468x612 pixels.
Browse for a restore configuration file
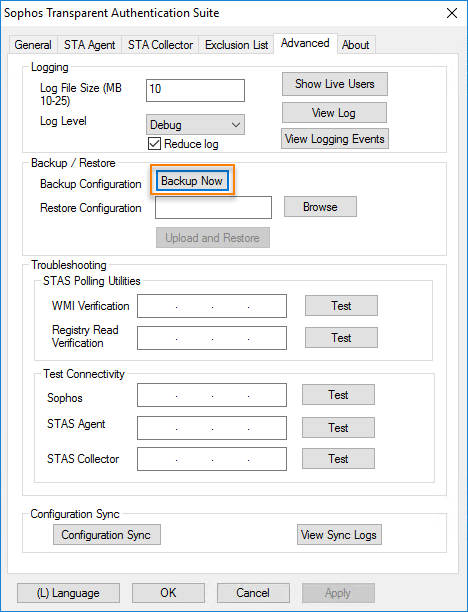coord(320,206)
